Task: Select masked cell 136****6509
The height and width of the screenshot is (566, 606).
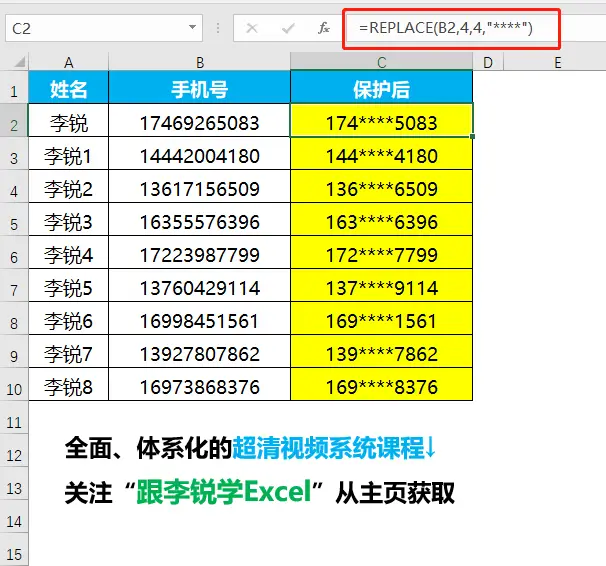Action: (381, 186)
